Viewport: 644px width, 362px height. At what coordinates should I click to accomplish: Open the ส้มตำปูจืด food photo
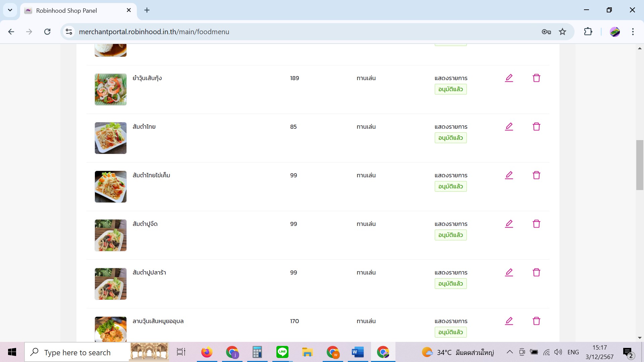[x=111, y=235]
